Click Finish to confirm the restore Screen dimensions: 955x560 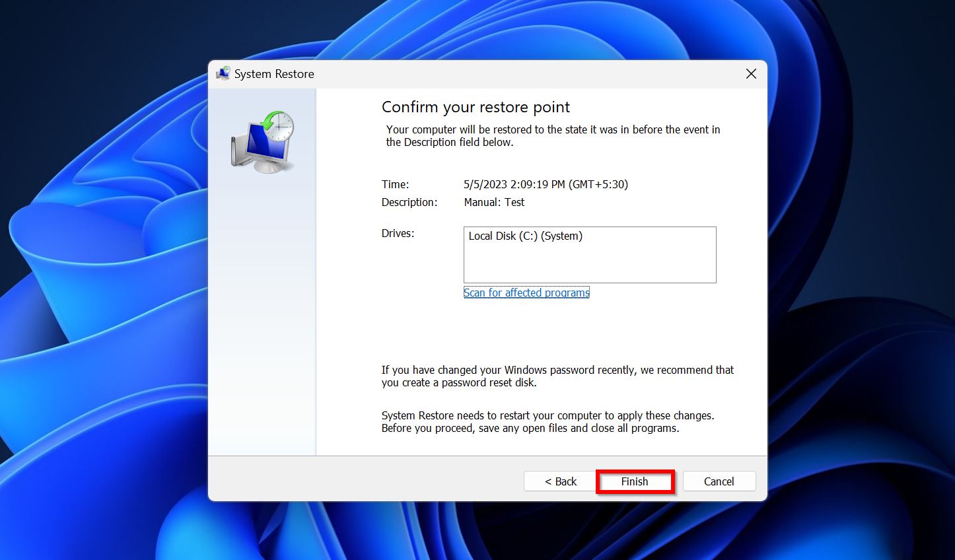tap(635, 481)
